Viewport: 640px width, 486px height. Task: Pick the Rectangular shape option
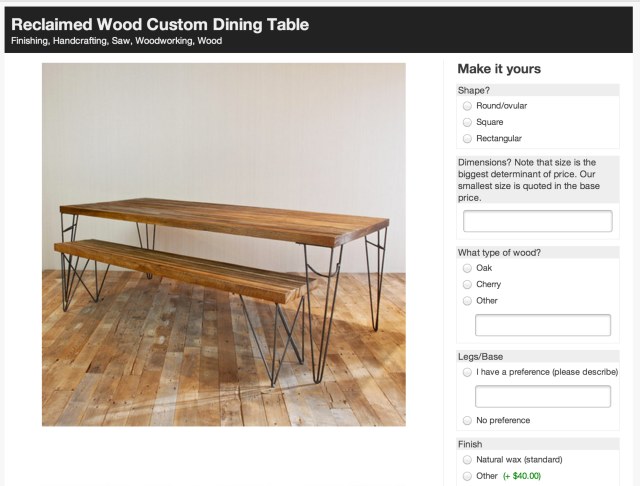[467, 138]
